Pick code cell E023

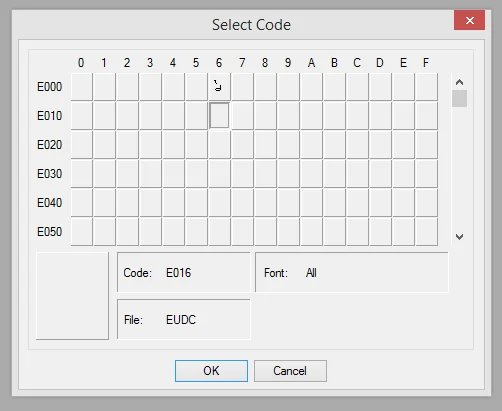(151, 145)
